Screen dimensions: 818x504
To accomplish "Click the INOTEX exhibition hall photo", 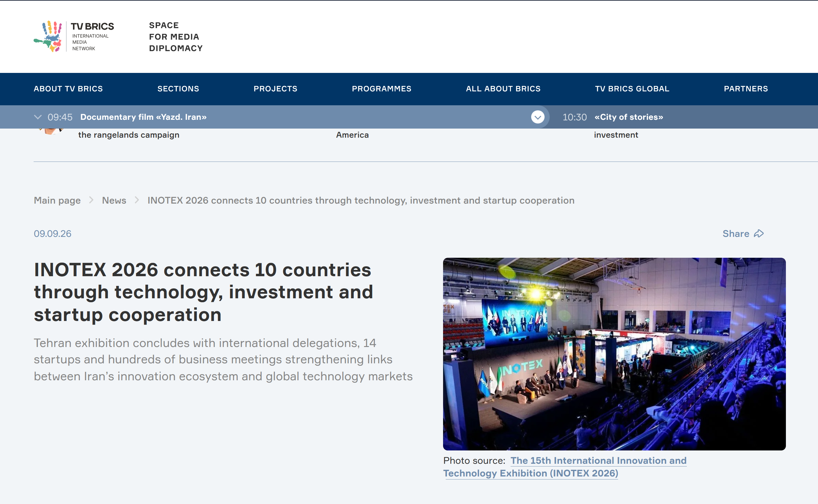I will click(614, 354).
